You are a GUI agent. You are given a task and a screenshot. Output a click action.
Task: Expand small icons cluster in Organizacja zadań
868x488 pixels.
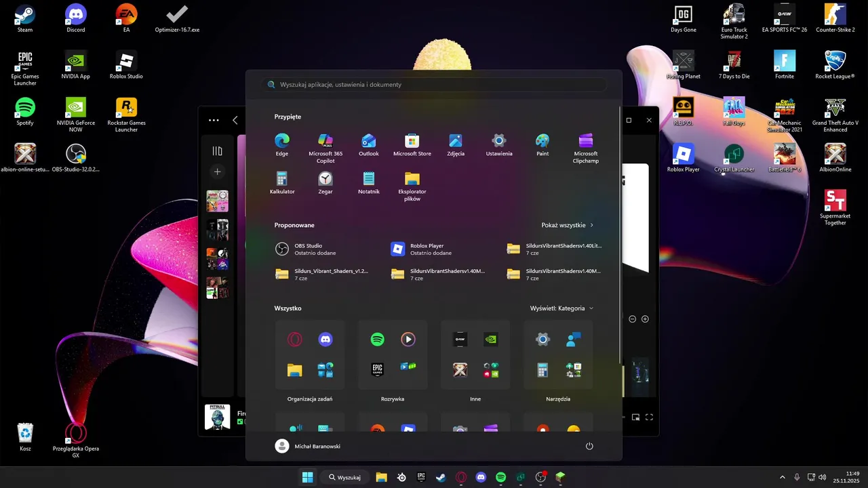pyautogui.click(x=325, y=370)
